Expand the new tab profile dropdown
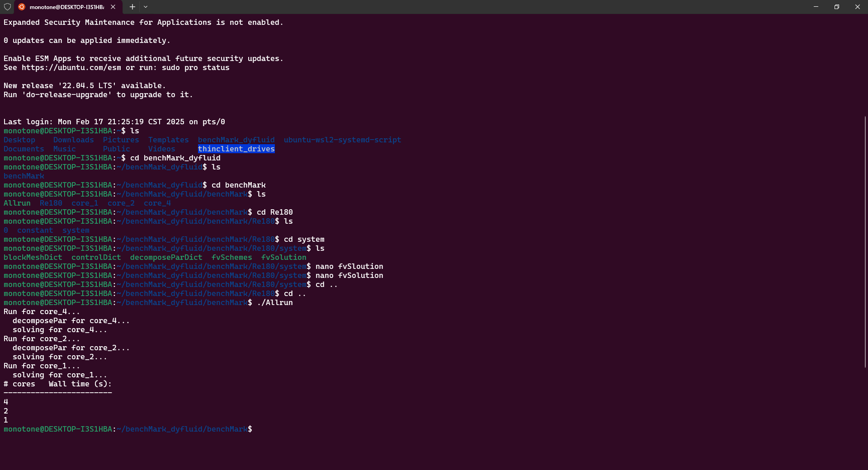 point(146,7)
